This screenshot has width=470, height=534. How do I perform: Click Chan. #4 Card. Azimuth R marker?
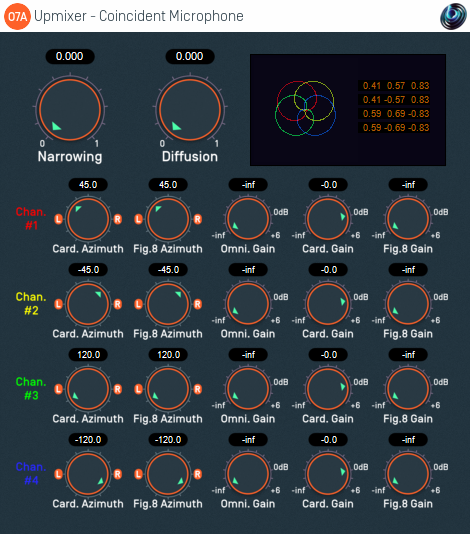pyautogui.click(x=118, y=474)
